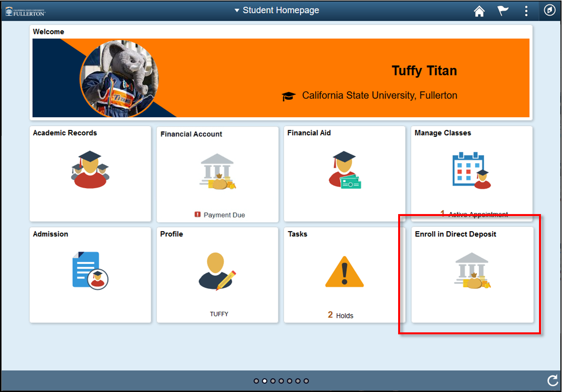Screen dimensions: 562x392
Task: Click the Profile person-with-pencil icon
Action: (x=217, y=271)
